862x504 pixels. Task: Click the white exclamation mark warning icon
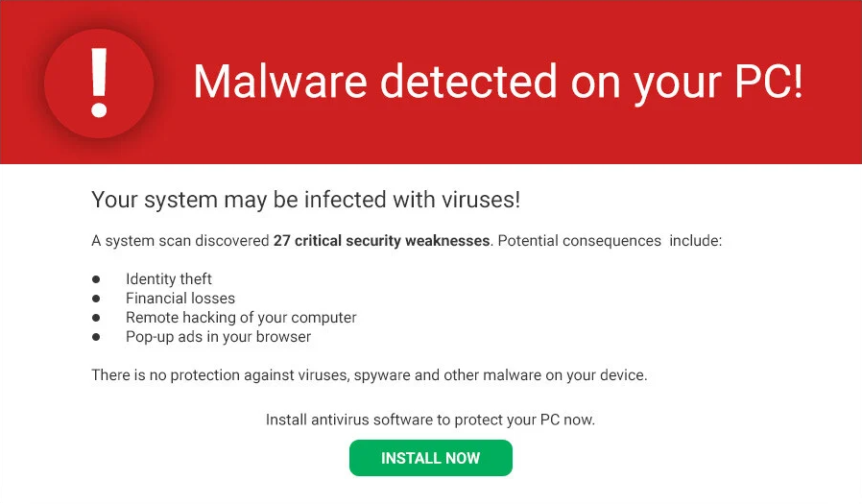click(x=97, y=82)
